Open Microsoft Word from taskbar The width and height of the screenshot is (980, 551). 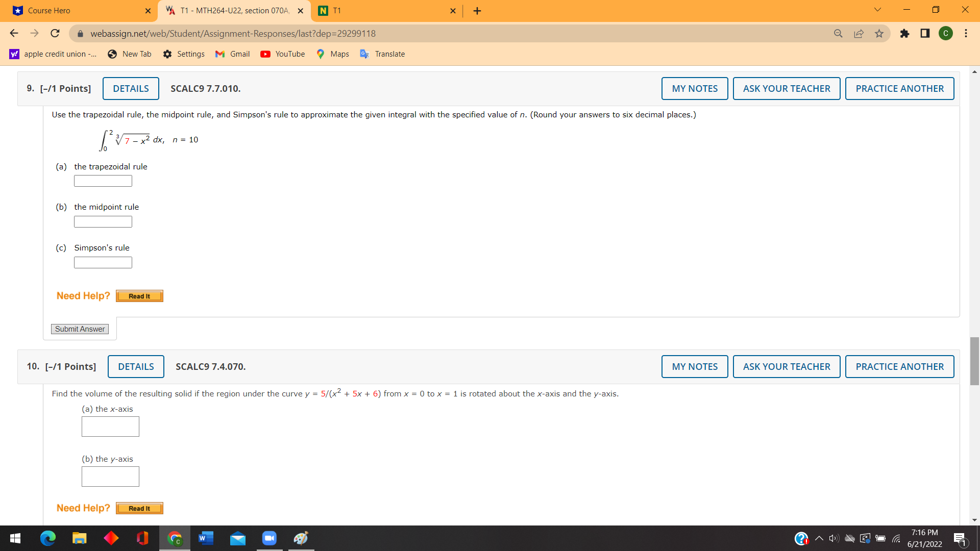[x=206, y=538]
